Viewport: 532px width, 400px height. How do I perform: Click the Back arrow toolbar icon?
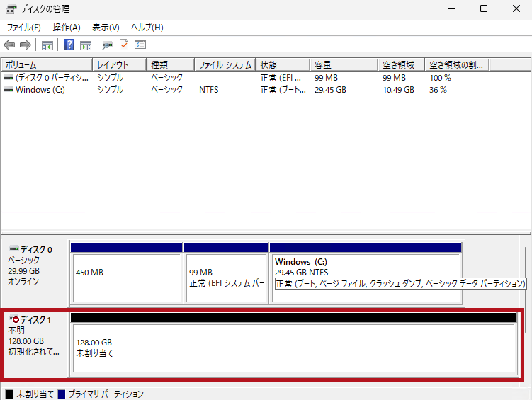tap(9, 45)
